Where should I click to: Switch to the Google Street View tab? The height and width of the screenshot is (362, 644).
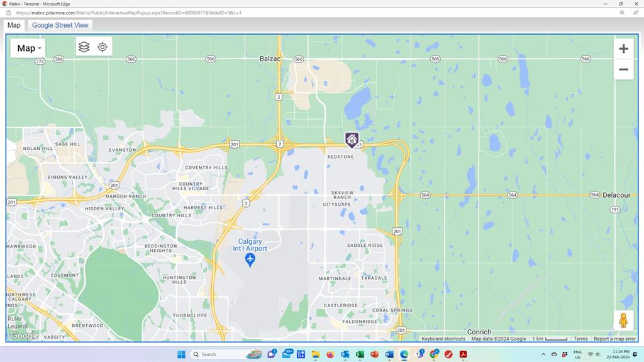click(60, 25)
